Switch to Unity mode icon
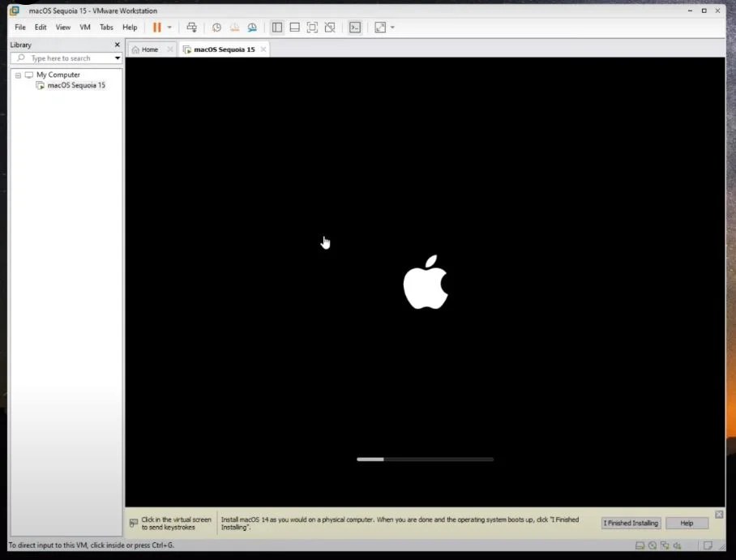Screen dimensions: 736x560 click(330, 28)
